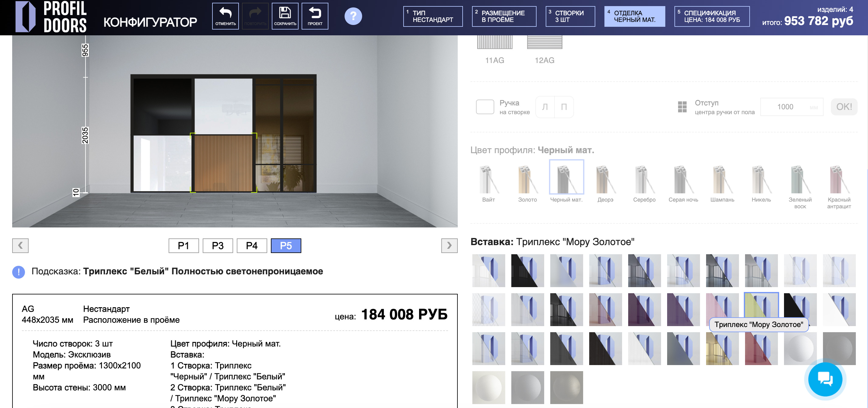Select the Серая ночь profile color

[683, 184]
